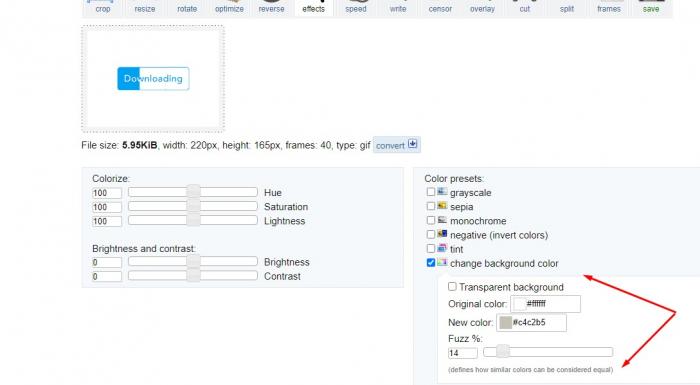Click the Contrast slider handle
The image size is (700, 385).
(x=193, y=276)
